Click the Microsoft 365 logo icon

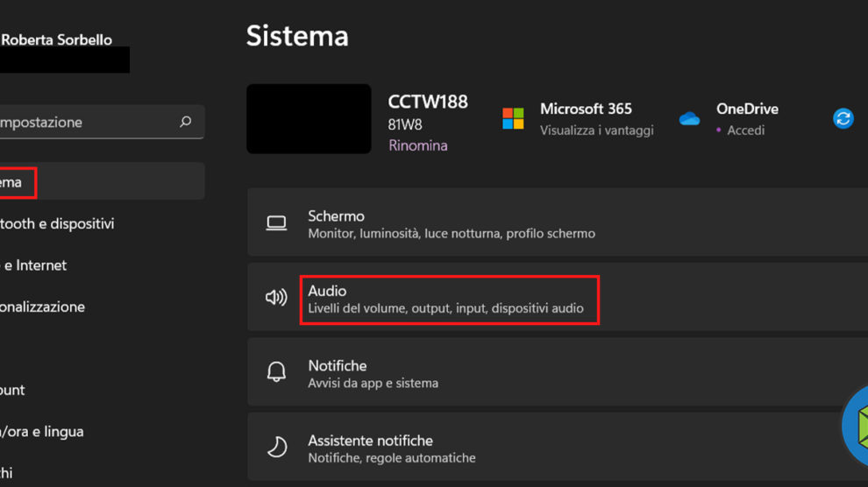pyautogui.click(x=513, y=118)
